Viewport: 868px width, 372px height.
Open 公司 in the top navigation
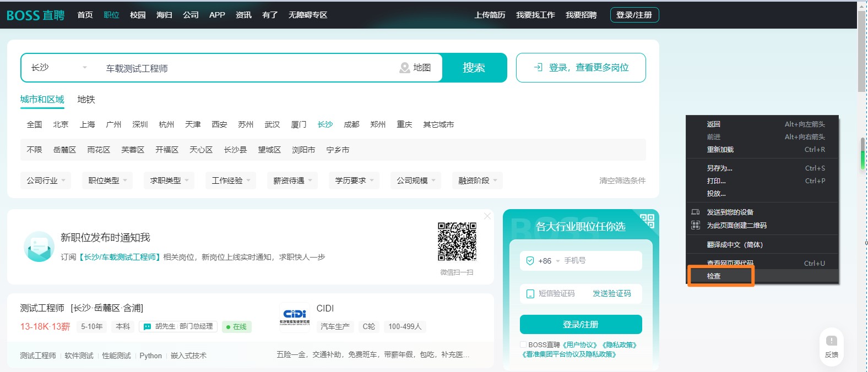(191, 15)
